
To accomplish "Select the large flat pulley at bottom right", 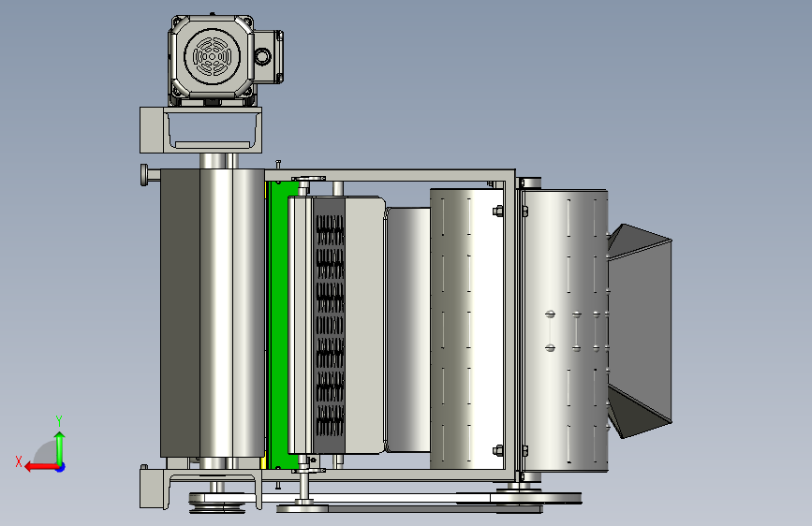I will [x=518, y=499].
